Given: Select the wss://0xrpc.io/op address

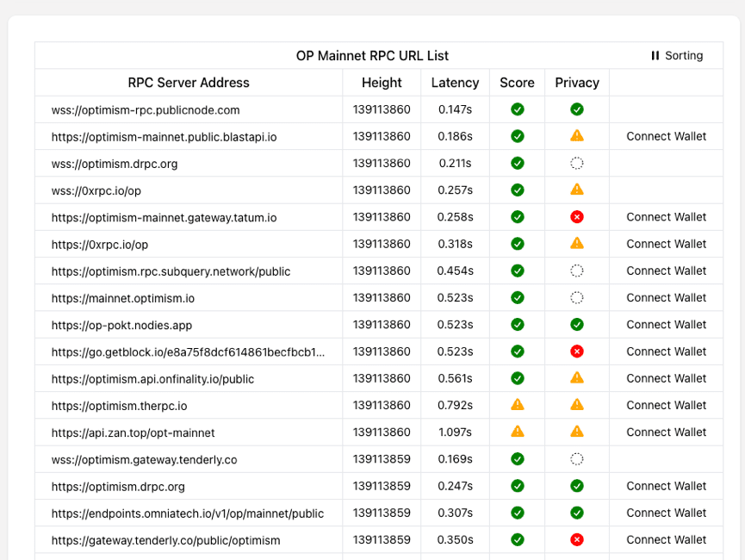Looking at the screenshot, I should click(x=96, y=190).
